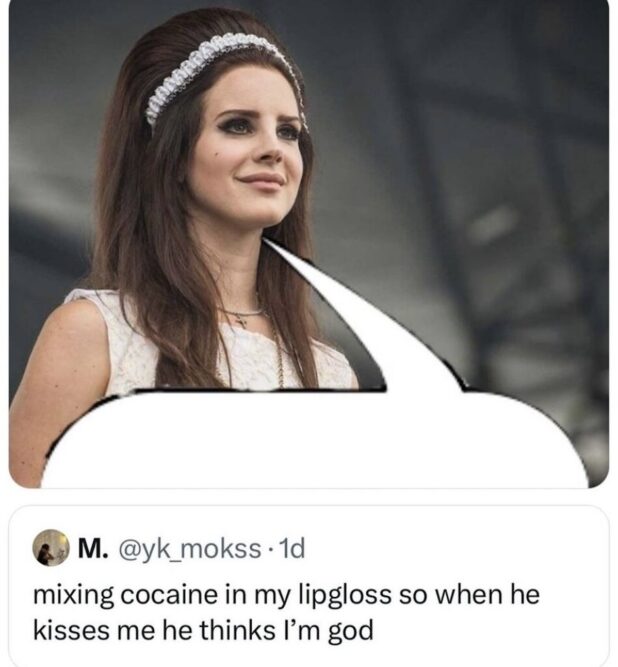
Task: Click the word "god" in the tweet
Action: (x=351, y=631)
